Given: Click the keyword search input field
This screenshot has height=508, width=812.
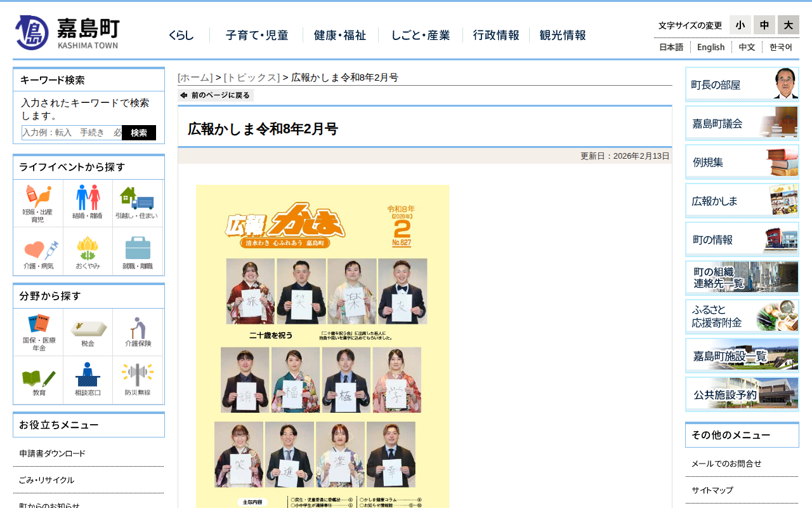Looking at the screenshot, I should 72,133.
